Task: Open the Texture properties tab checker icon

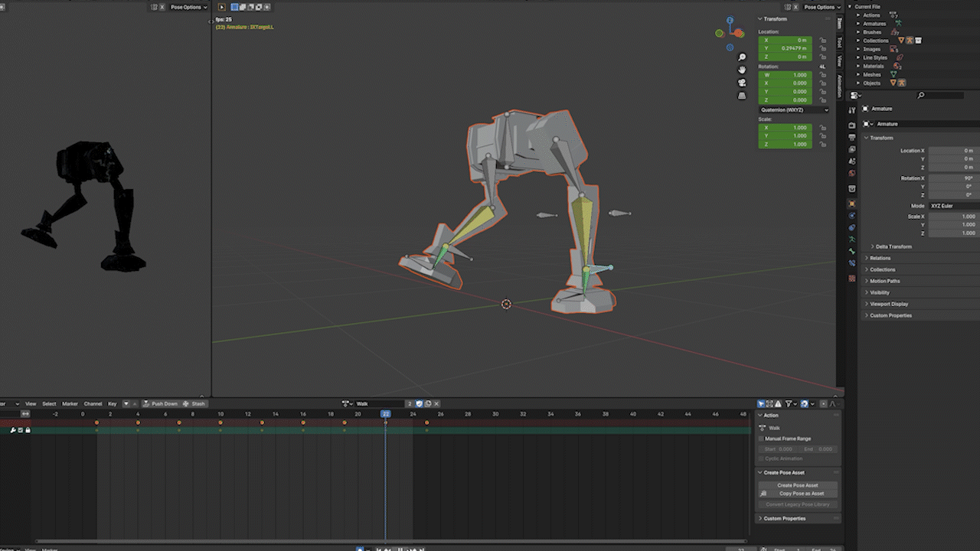Action: [x=852, y=279]
